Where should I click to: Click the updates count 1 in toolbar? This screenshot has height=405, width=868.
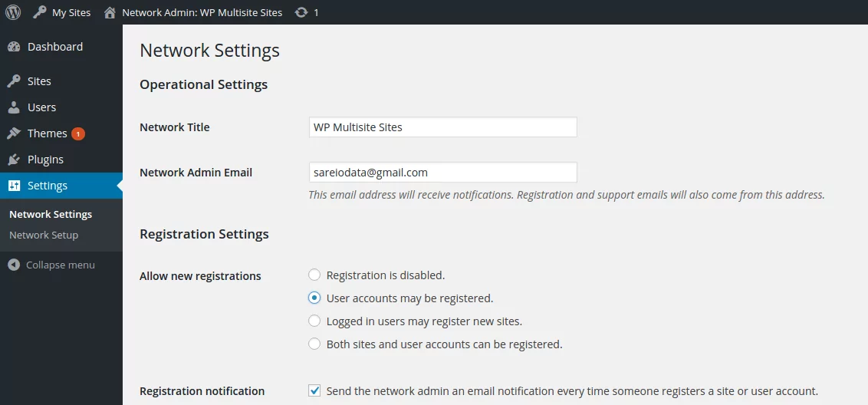[x=316, y=12]
